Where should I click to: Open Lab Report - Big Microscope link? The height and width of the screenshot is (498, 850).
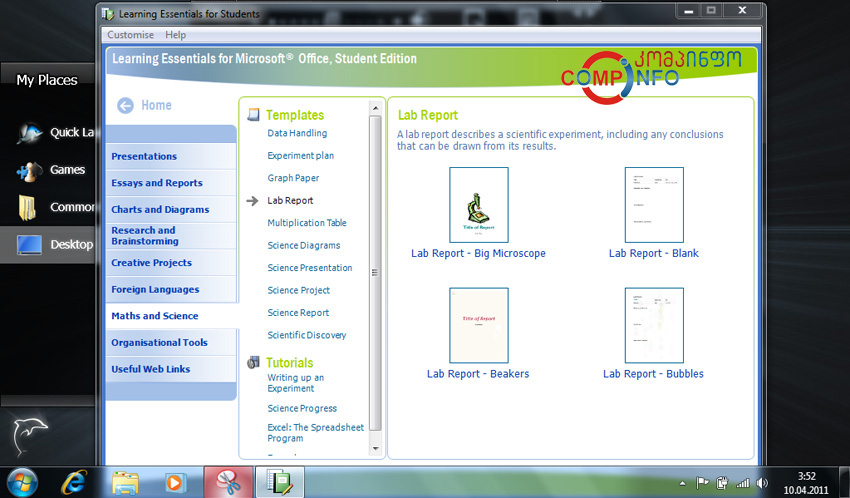point(478,253)
